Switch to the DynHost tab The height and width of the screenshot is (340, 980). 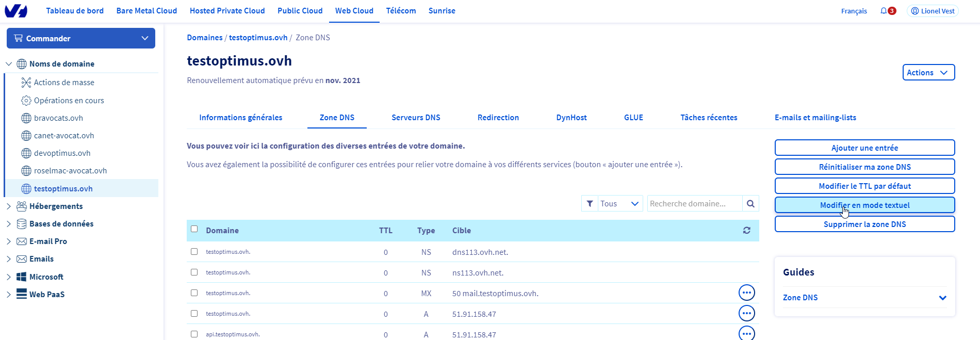click(x=571, y=118)
